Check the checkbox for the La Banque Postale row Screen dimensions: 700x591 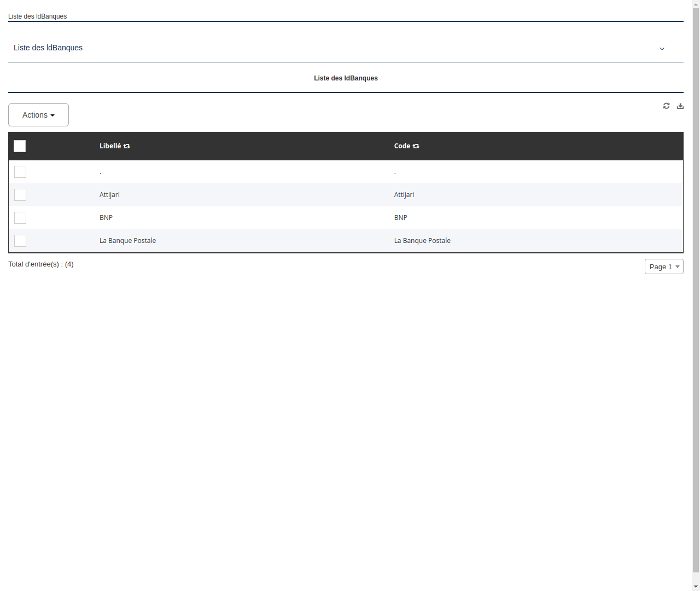click(20, 241)
